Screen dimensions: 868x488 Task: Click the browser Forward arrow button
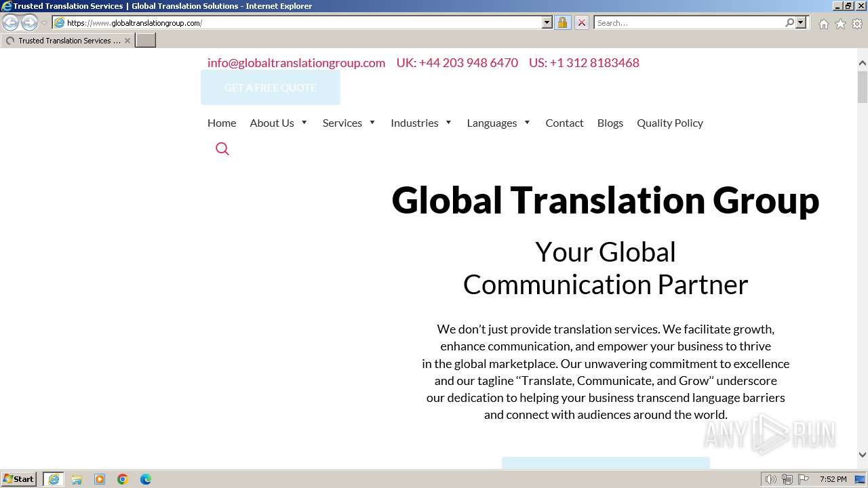tap(29, 22)
